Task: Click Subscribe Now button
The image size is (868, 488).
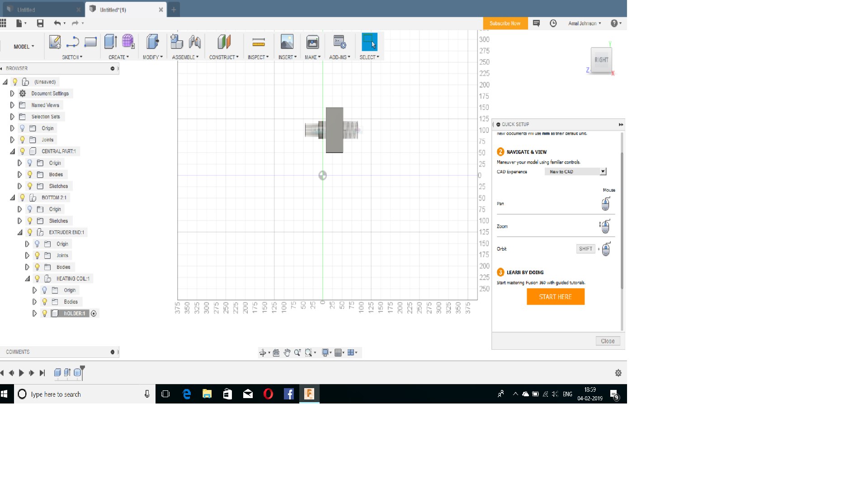Action: tap(505, 23)
